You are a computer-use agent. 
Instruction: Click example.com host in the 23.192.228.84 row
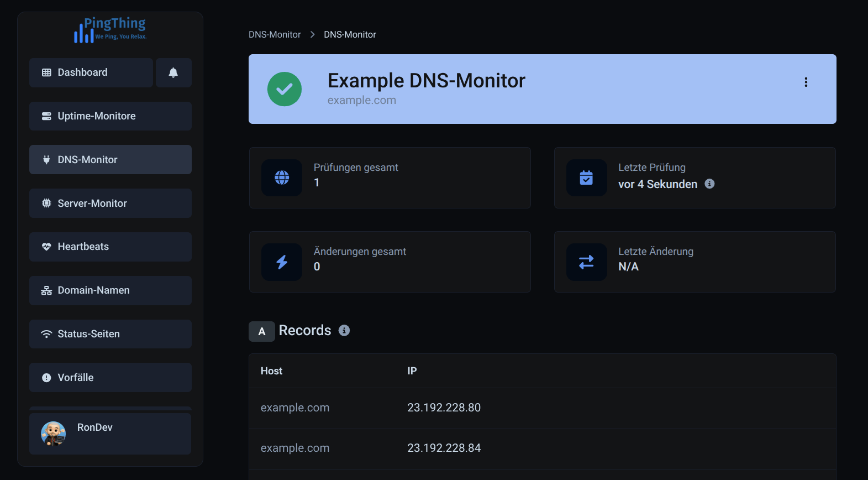[x=295, y=448]
